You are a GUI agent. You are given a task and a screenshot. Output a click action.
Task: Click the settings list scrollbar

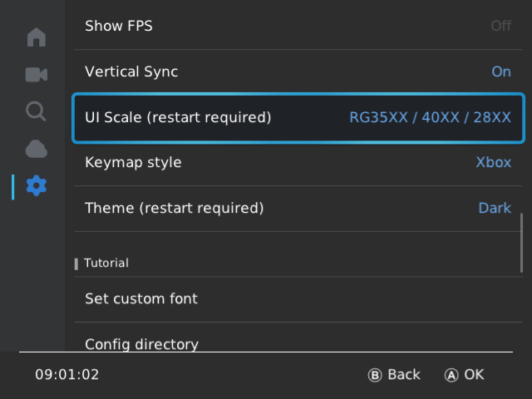pos(521,243)
